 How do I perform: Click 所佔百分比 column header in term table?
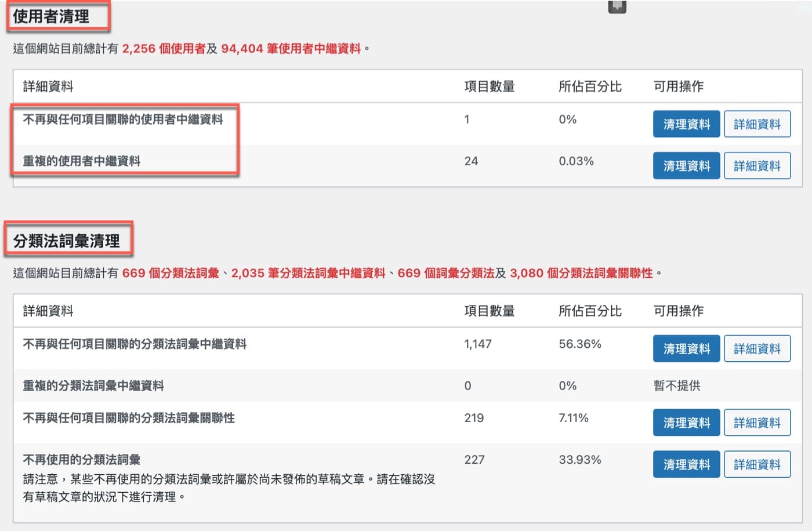(x=590, y=311)
